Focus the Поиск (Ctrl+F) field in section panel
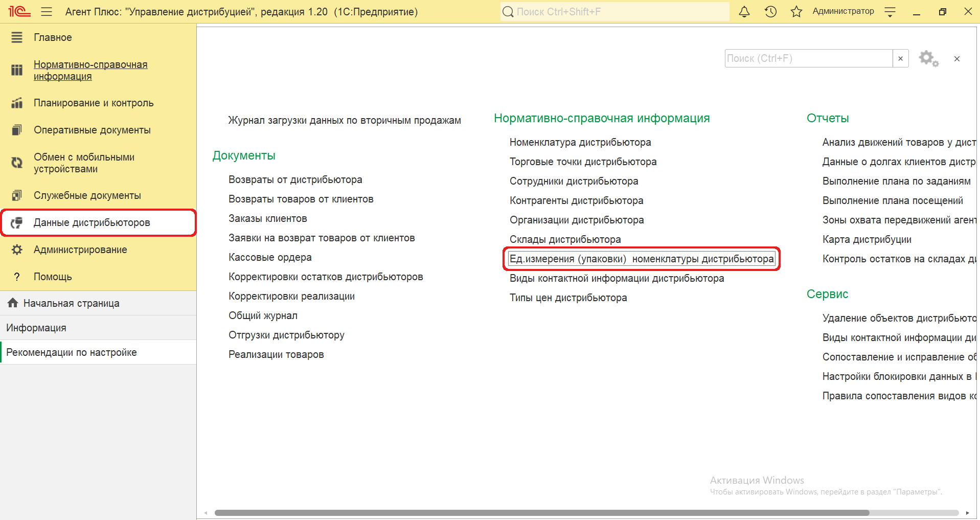Viewport: 980px width, 520px height. (809, 58)
